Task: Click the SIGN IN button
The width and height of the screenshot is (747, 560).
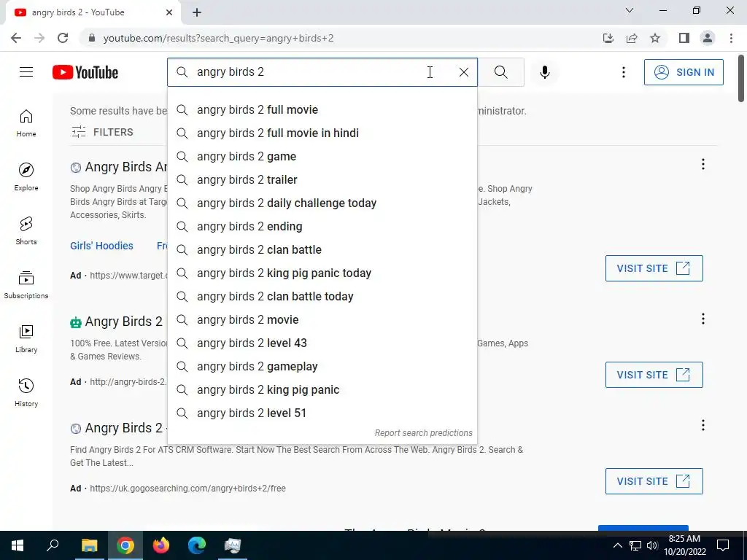Action: (683, 72)
